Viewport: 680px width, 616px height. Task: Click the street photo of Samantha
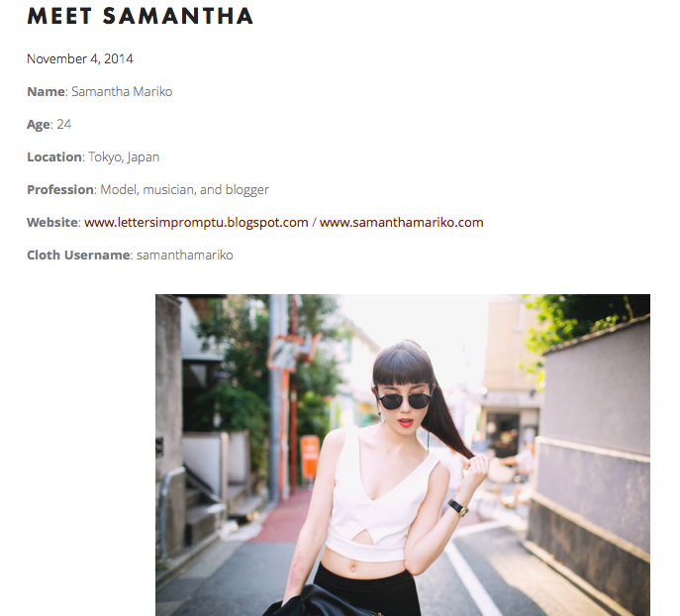pyautogui.click(x=403, y=455)
